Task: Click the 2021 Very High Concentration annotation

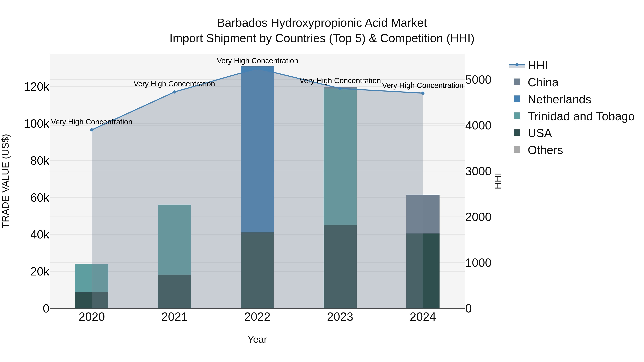Action: 174,84
